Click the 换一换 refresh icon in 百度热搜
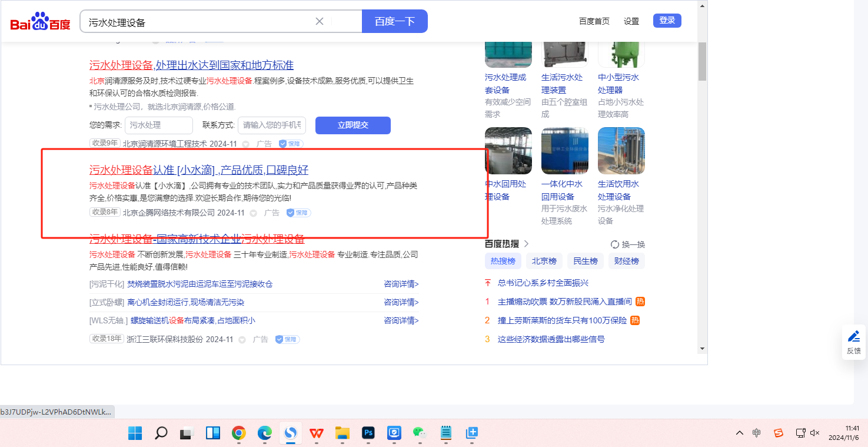The height and width of the screenshot is (447, 868). (615, 244)
